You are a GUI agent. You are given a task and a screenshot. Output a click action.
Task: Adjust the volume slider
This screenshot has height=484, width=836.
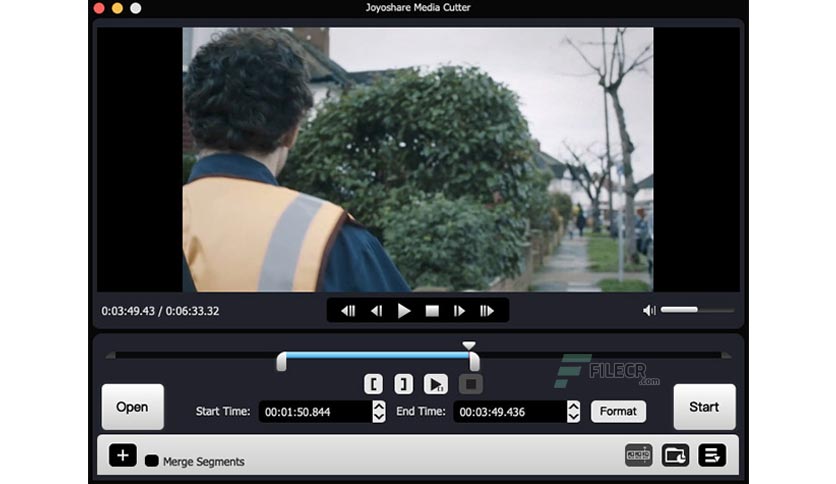[x=697, y=310]
